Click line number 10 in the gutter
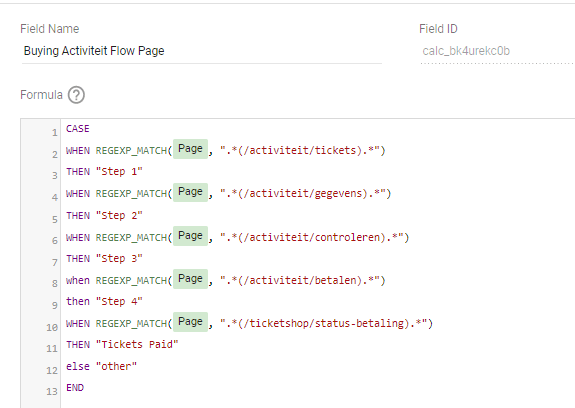575x408 pixels. click(52, 327)
